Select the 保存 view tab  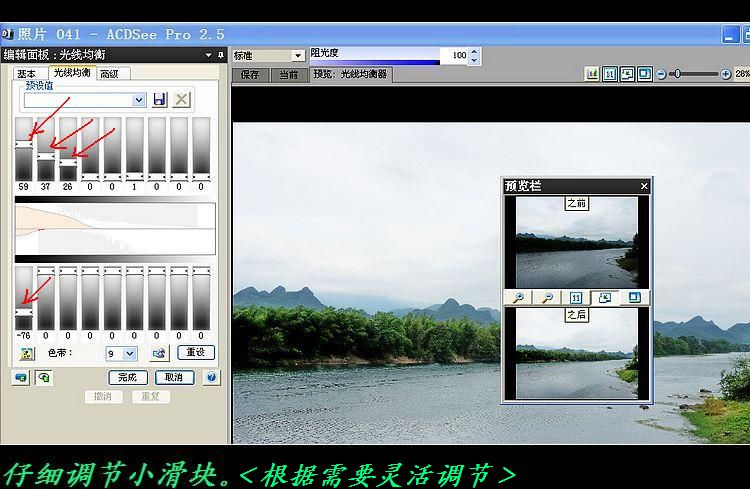(250, 75)
